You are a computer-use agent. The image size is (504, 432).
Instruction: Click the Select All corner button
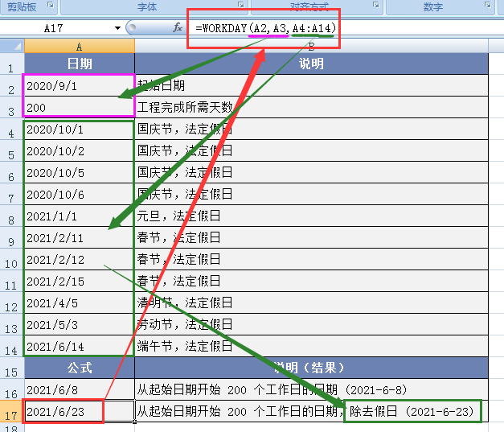12,46
